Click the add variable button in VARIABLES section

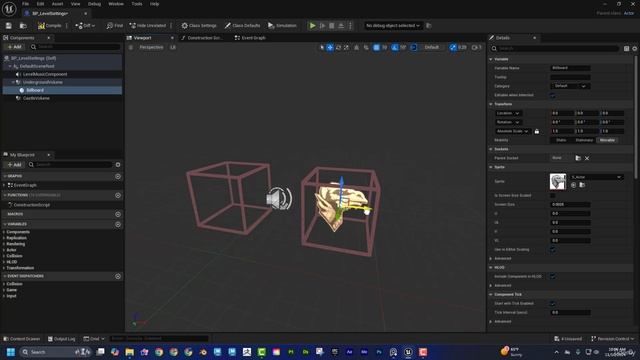point(118,224)
